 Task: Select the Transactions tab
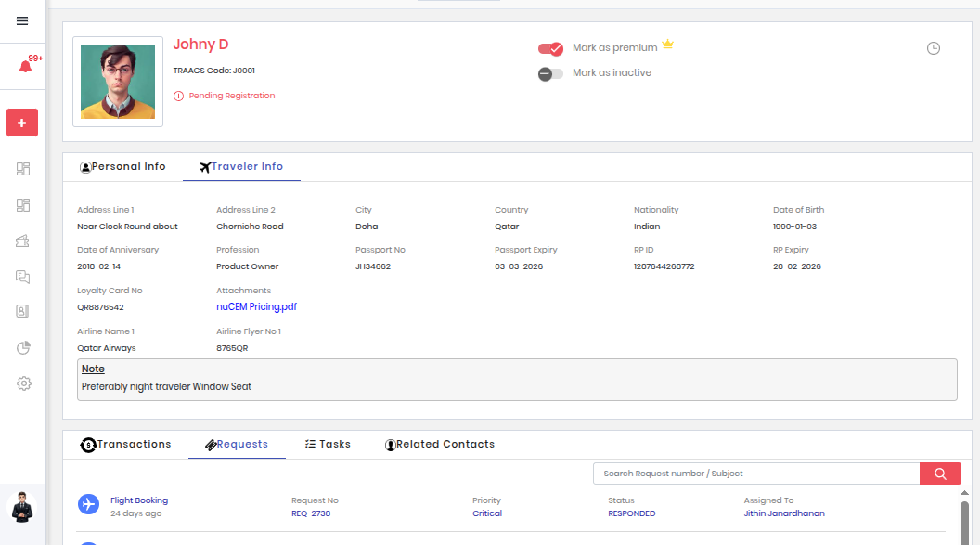126,445
